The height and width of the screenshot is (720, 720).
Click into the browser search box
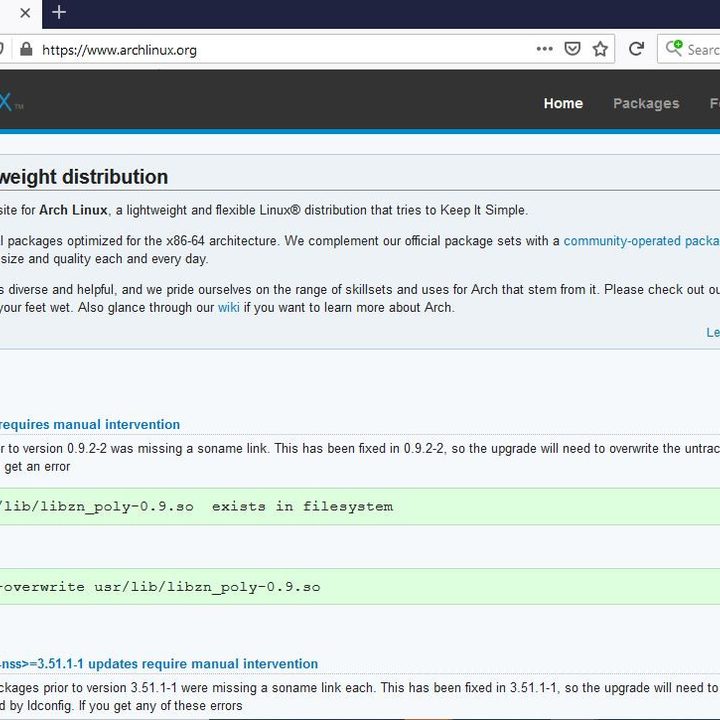pyautogui.click(x=691, y=49)
